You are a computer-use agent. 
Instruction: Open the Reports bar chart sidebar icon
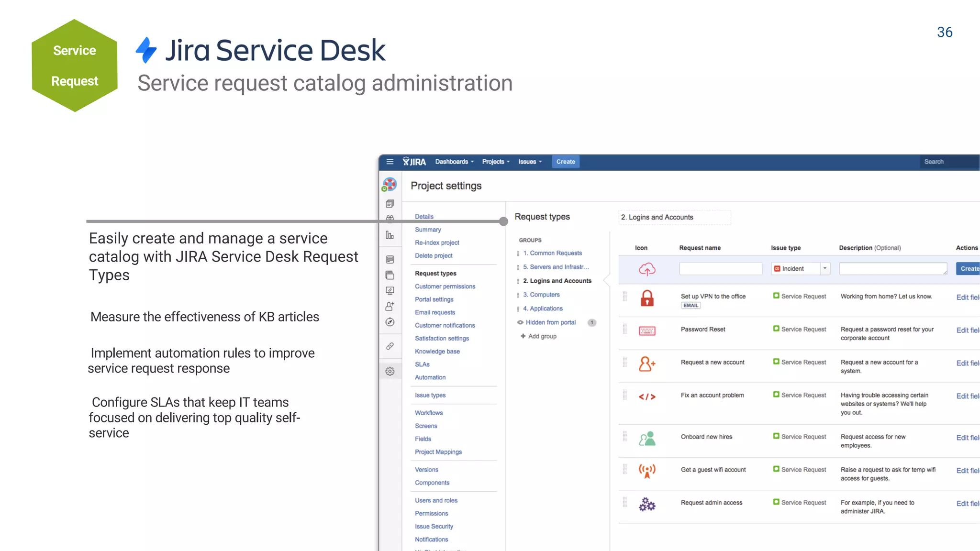390,235
